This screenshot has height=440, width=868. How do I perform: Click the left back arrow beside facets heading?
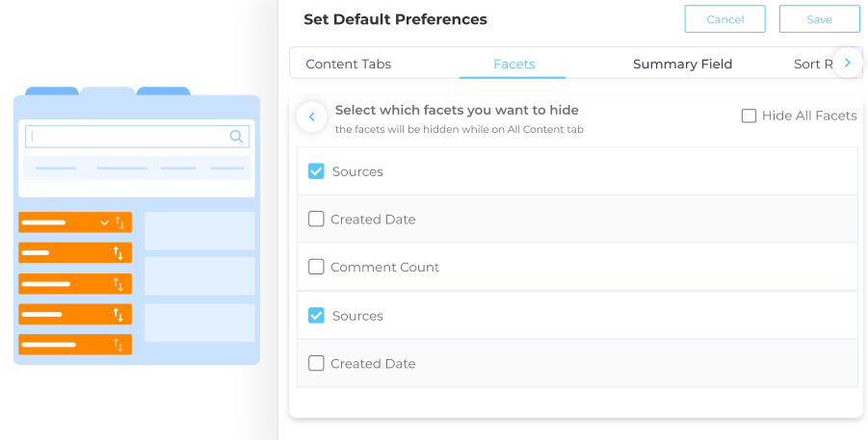311,116
